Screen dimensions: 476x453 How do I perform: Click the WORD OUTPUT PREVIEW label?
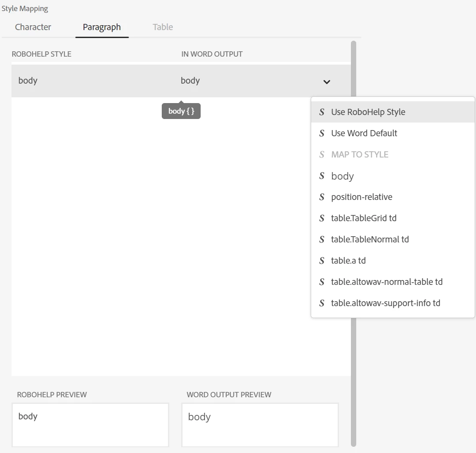coord(229,395)
